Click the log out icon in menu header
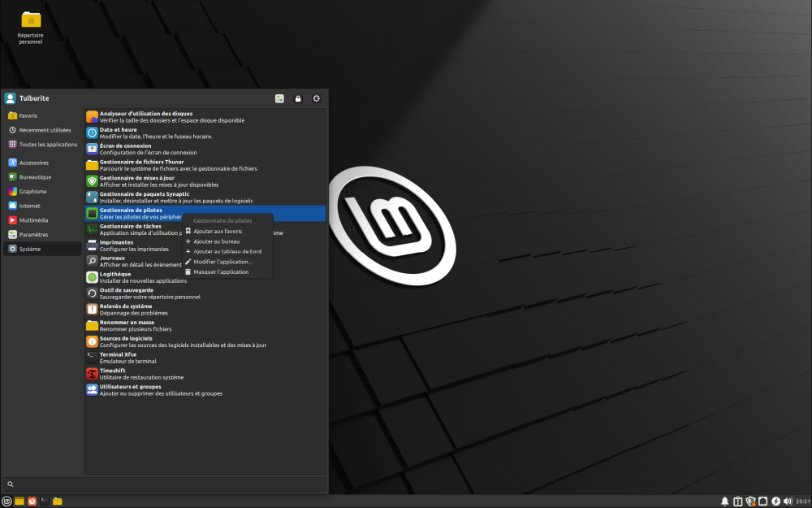 click(317, 98)
